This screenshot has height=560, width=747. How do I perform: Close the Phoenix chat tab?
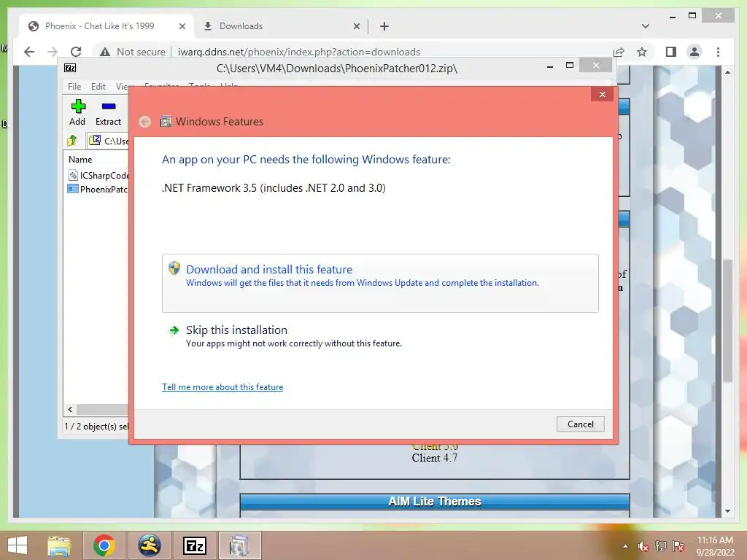pyautogui.click(x=182, y=27)
